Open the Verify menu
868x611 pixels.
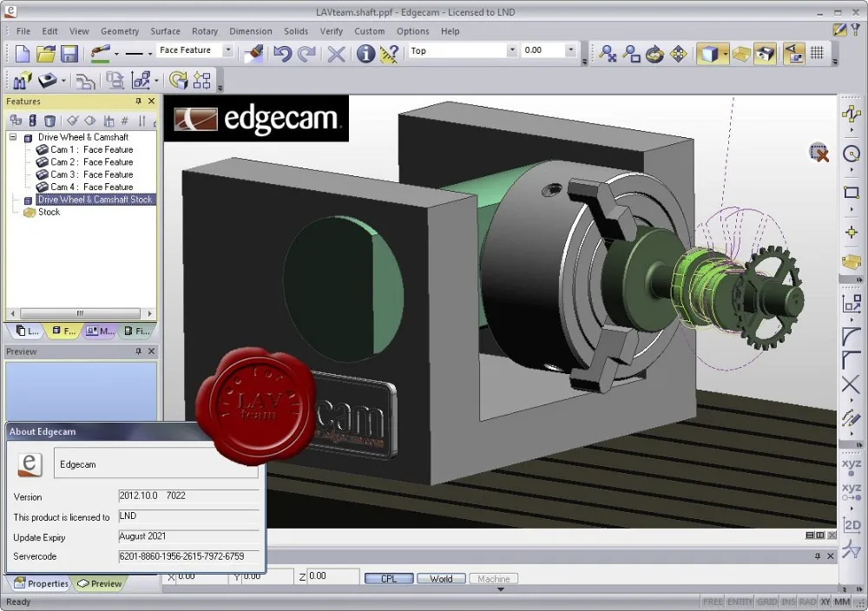pyautogui.click(x=331, y=31)
